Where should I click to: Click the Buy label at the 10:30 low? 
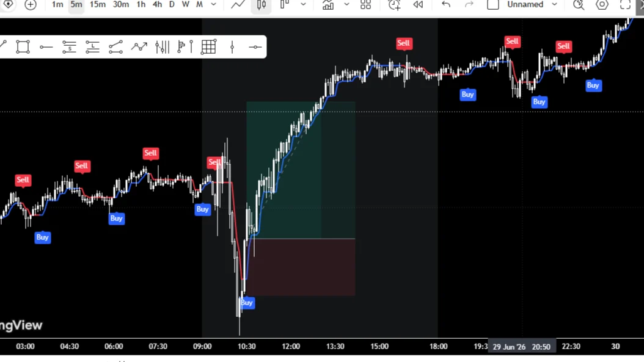[x=247, y=303]
